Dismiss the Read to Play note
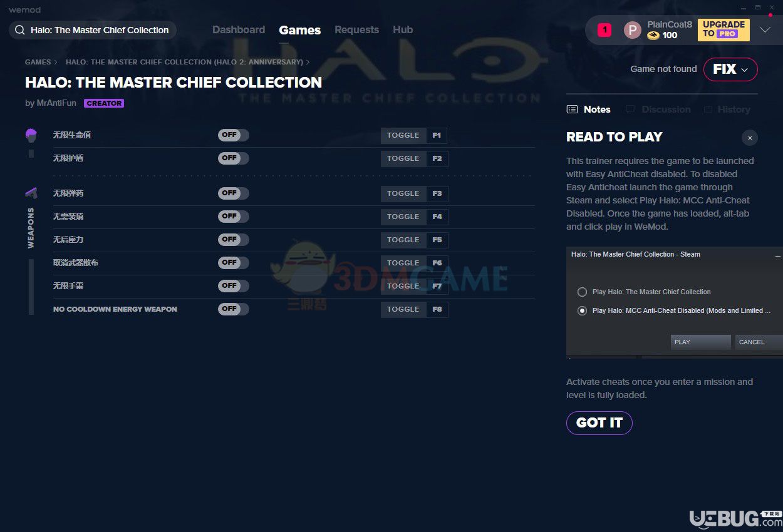 coord(750,138)
